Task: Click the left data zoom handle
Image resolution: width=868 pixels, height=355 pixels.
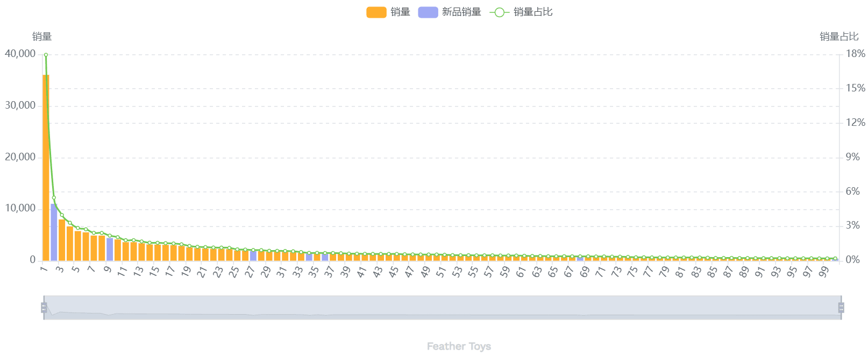Action: pyautogui.click(x=44, y=308)
